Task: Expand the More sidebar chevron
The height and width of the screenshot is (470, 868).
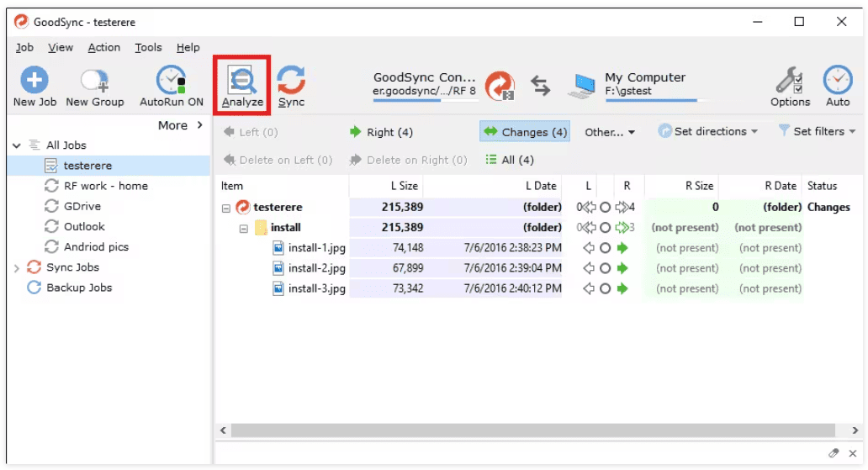Action: (x=200, y=125)
